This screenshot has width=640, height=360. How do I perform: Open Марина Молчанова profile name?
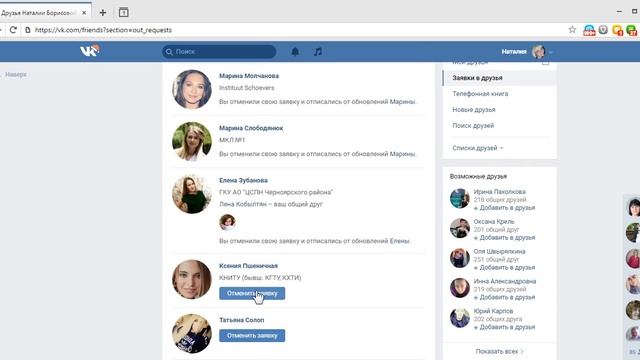(x=249, y=76)
